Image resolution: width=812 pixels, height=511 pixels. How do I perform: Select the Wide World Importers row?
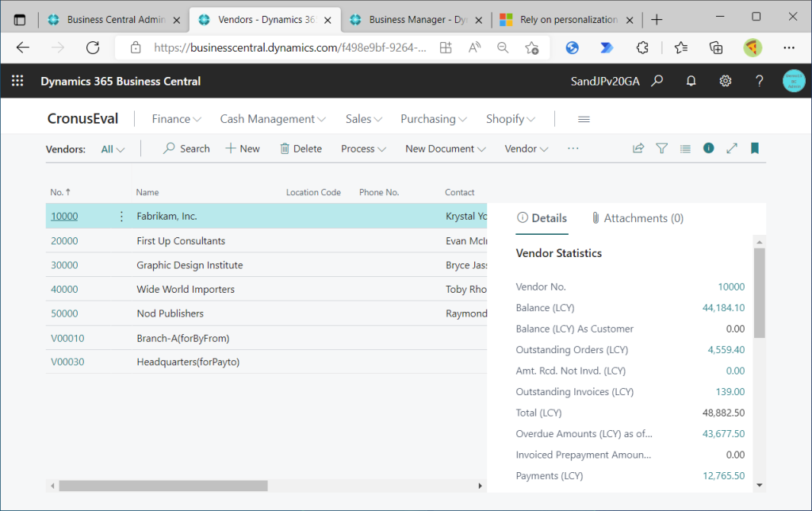(266, 289)
